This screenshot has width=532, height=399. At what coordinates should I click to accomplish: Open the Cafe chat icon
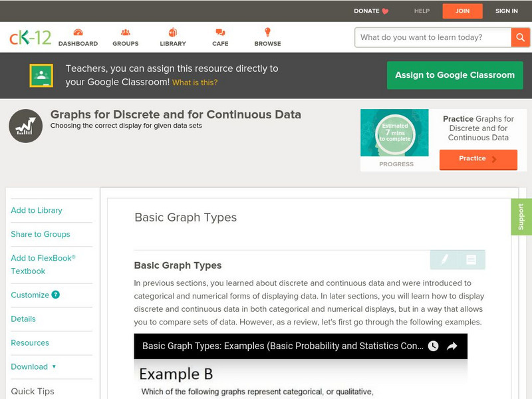(220, 33)
